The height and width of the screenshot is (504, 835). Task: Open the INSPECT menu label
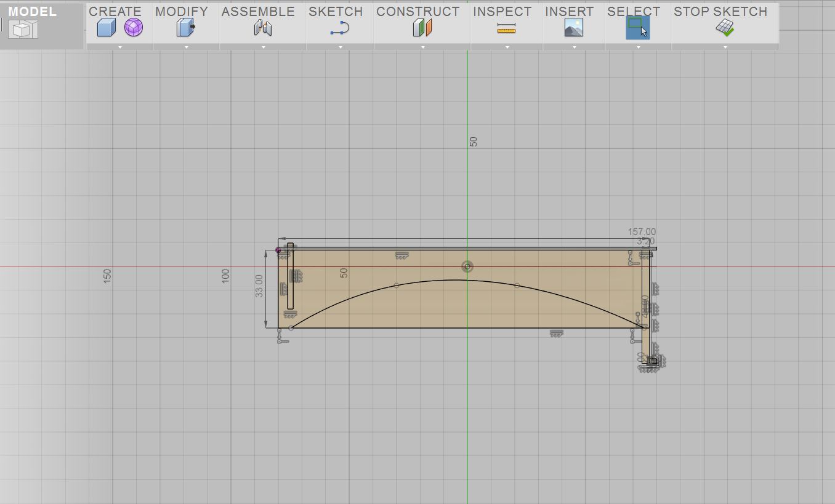pos(502,11)
